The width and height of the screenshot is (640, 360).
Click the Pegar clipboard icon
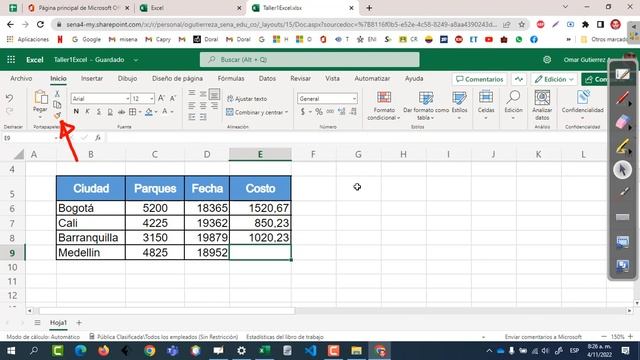[40, 98]
